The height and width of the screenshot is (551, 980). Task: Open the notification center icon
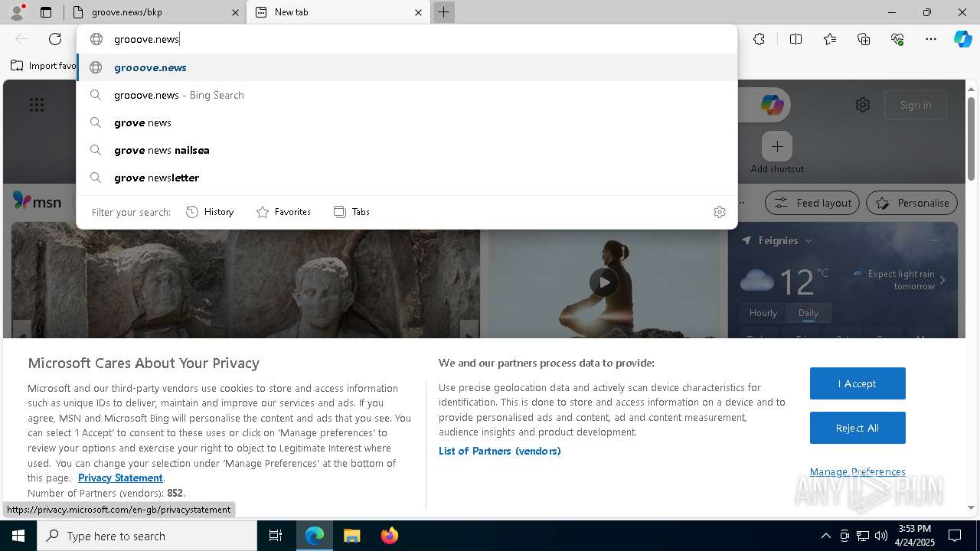pyautogui.click(x=955, y=536)
